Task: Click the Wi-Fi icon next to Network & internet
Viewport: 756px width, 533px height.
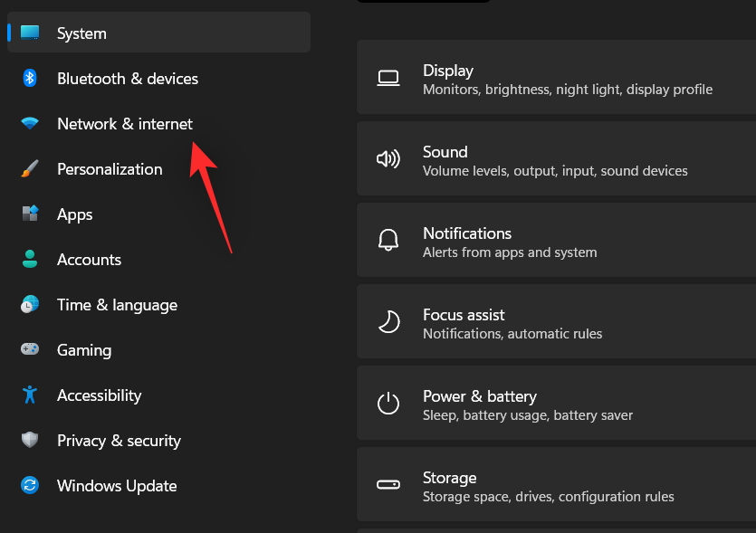Action: 29,124
